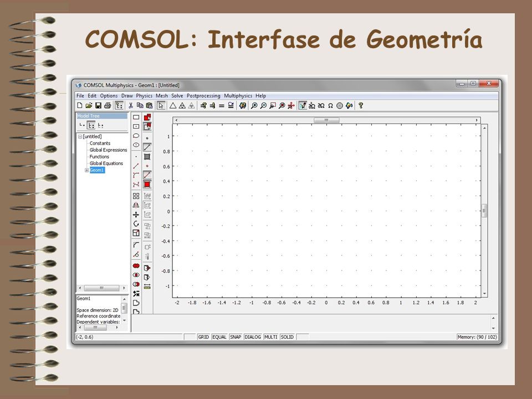The height and width of the screenshot is (399, 532).
Task: Click canvas horizontal scrollbar right arrow
Action: [x=477, y=120]
